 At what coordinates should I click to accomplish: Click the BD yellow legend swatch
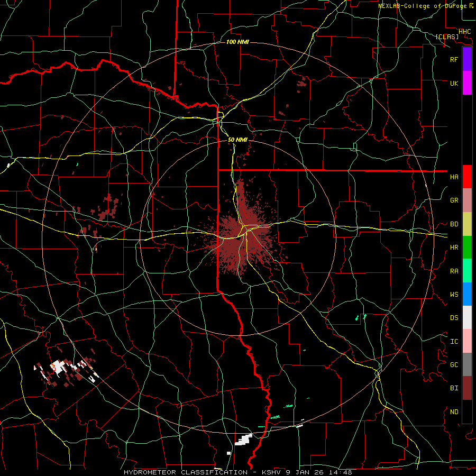467,224
